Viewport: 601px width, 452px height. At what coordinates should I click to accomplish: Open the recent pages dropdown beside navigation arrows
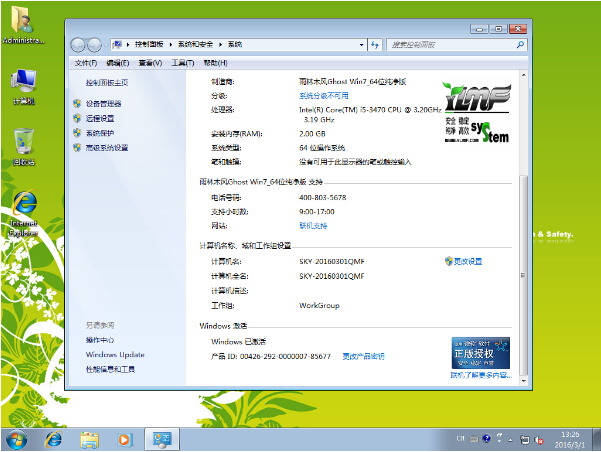click(x=105, y=45)
